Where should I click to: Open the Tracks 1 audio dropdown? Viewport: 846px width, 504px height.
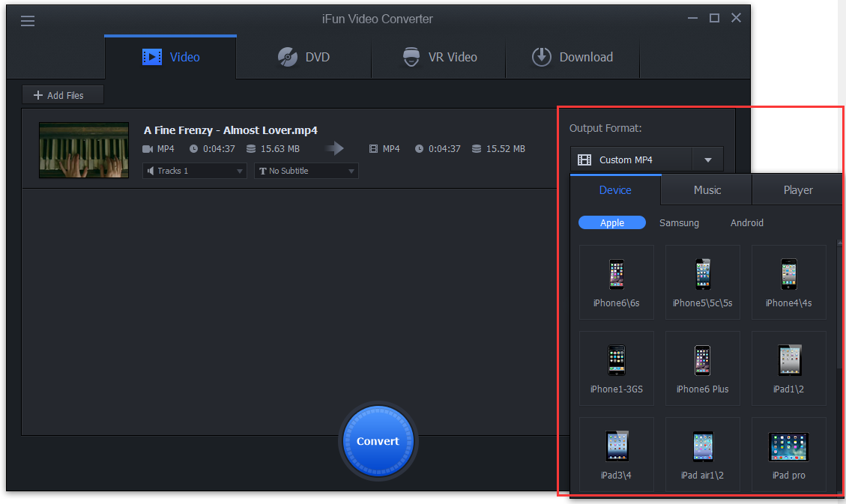point(195,171)
